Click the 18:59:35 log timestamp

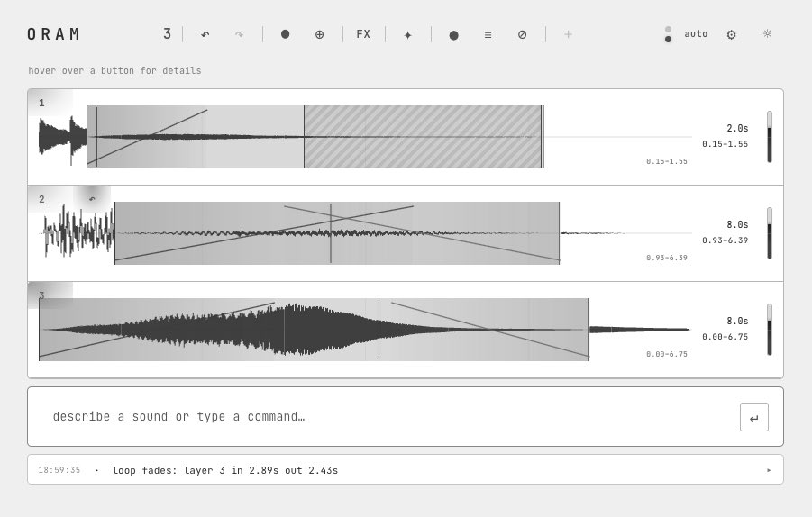pos(59,470)
